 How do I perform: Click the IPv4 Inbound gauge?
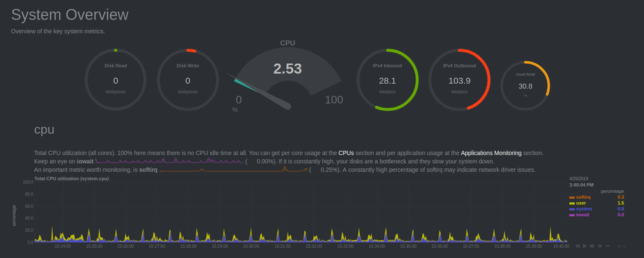coord(387,80)
